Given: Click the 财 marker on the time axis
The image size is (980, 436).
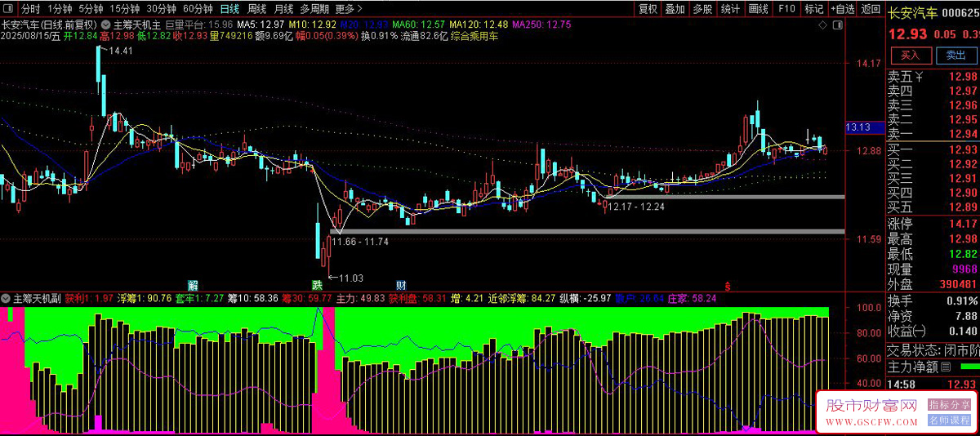Looking at the screenshot, I should pos(401,285).
